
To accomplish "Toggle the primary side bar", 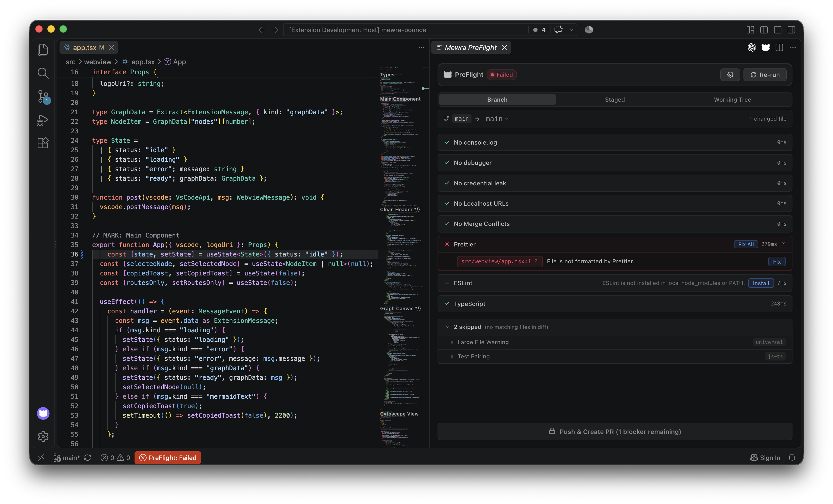I will pos(764,30).
